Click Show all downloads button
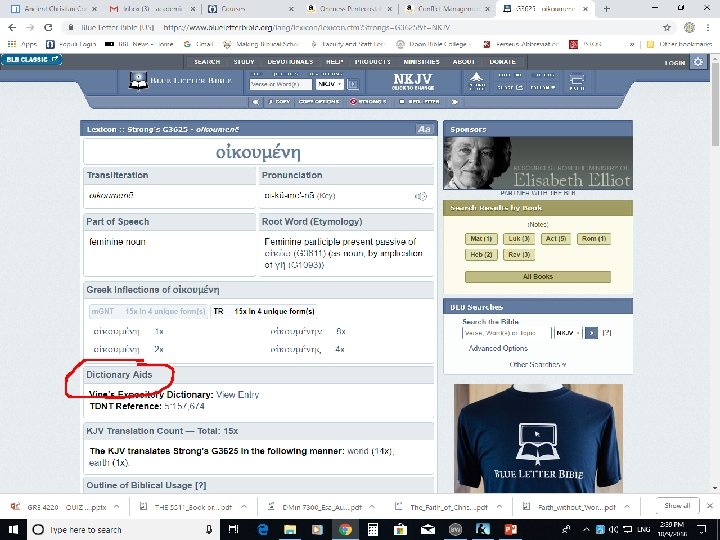This screenshot has width=720, height=540. 677,506
